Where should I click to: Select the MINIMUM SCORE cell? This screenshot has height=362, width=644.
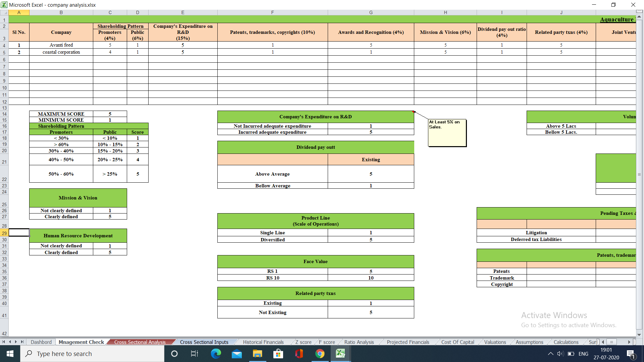pyautogui.click(x=61, y=120)
